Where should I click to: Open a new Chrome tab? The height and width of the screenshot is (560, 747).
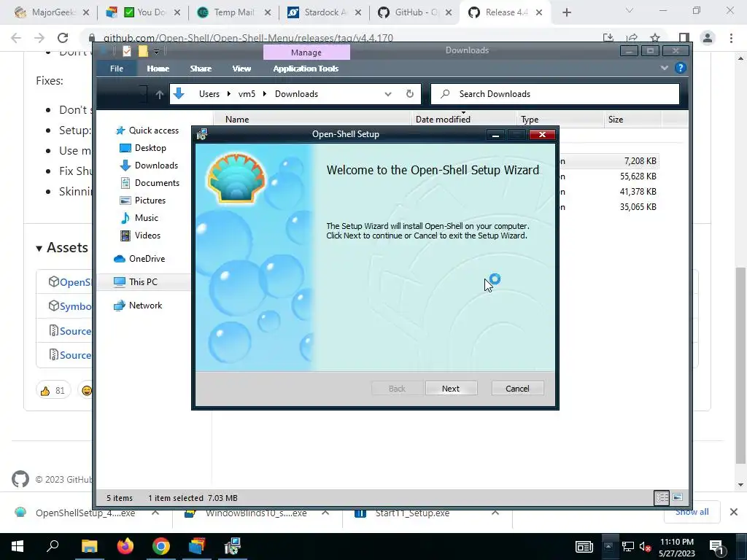click(566, 12)
